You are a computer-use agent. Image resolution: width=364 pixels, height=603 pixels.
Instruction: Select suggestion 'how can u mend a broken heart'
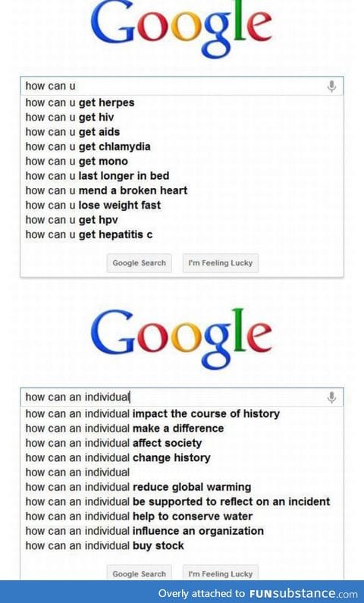tap(182, 190)
